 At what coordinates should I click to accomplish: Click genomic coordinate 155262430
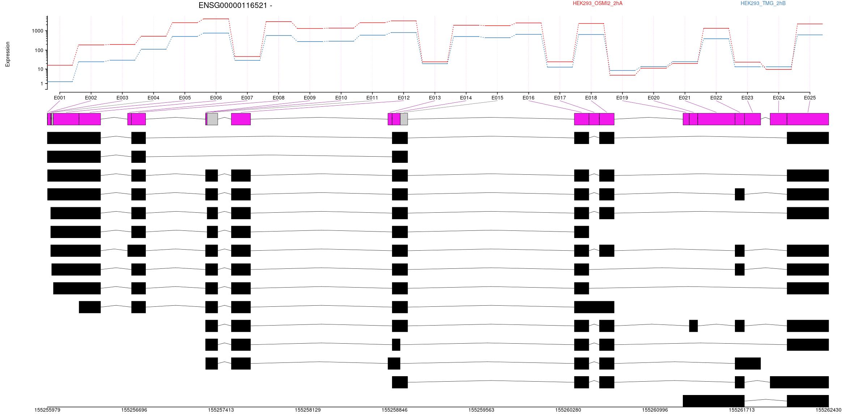[829, 410]
